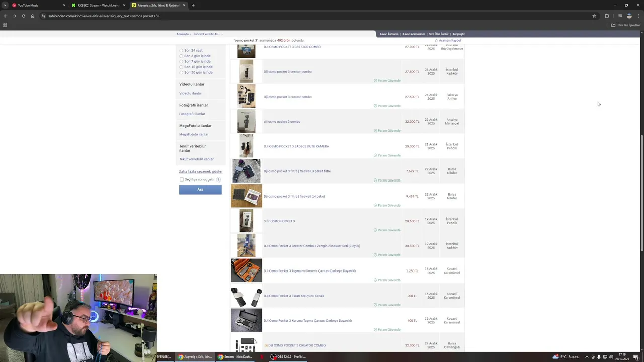Open OBS 32.0.2 from the taskbar
Viewport: 644px width, 362px height.
288,357
